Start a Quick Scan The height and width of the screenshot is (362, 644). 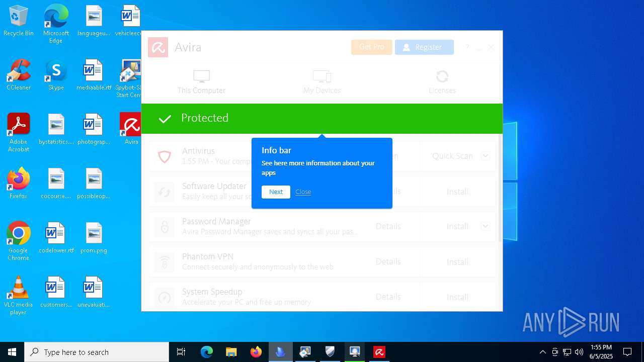coord(452,156)
